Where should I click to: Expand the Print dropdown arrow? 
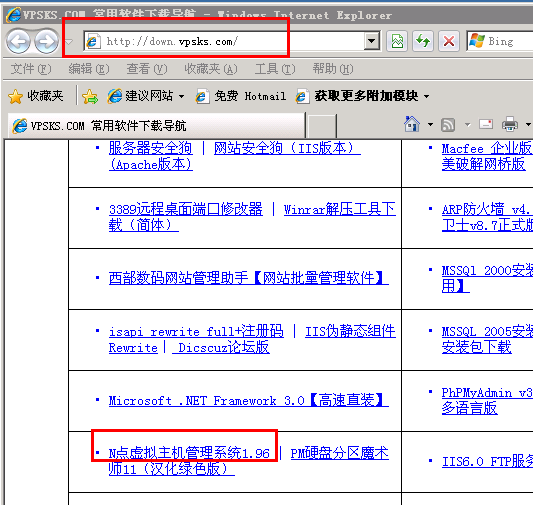(x=528, y=124)
